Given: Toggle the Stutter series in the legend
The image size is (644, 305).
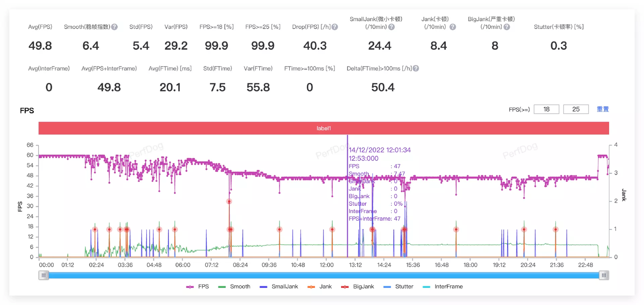Looking at the screenshot, I should pos(398,287).
